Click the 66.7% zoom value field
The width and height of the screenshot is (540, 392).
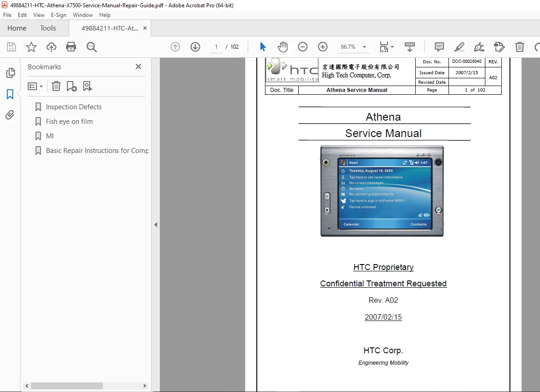[348, 47]
